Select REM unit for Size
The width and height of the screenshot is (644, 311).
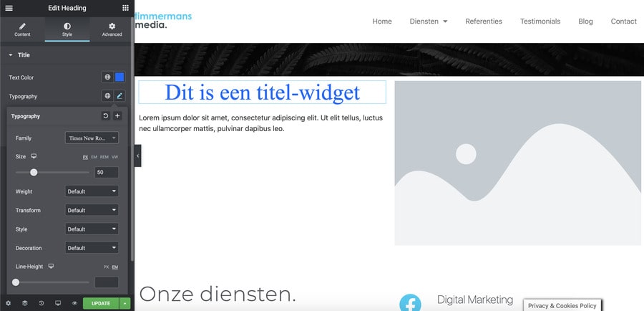point(104,157)
